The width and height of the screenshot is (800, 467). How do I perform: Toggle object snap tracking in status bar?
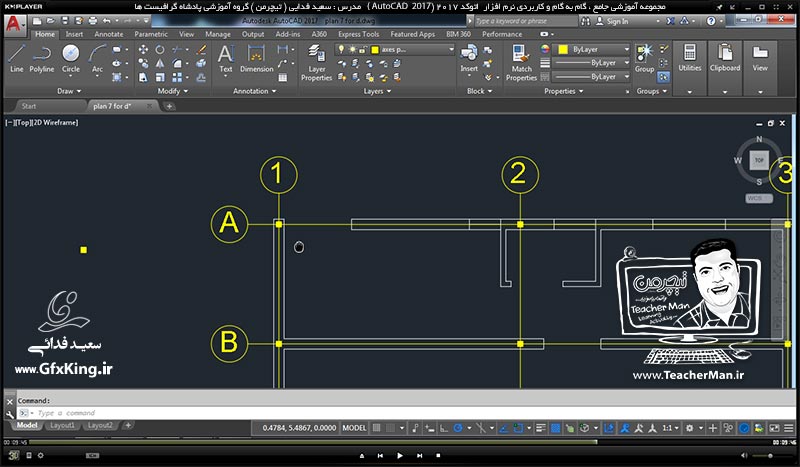[504, 428]
